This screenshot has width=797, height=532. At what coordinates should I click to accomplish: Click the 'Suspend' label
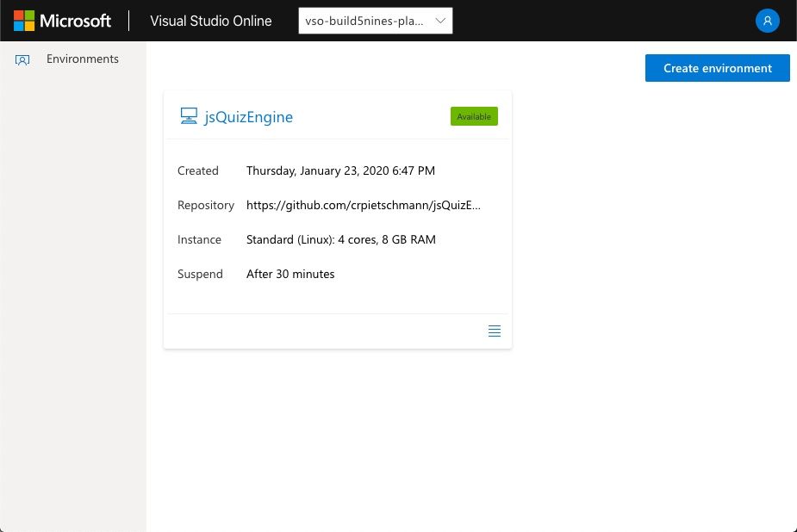coord(200,274)
